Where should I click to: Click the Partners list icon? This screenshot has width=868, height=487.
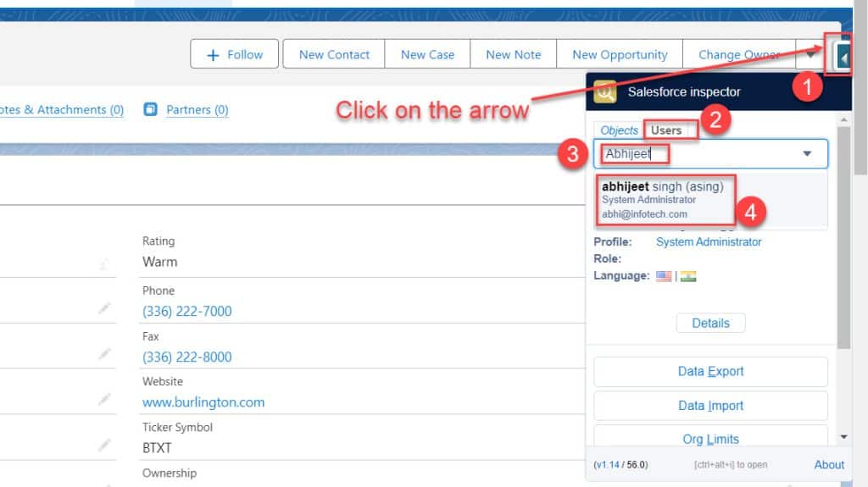click(x=151, y=109)
